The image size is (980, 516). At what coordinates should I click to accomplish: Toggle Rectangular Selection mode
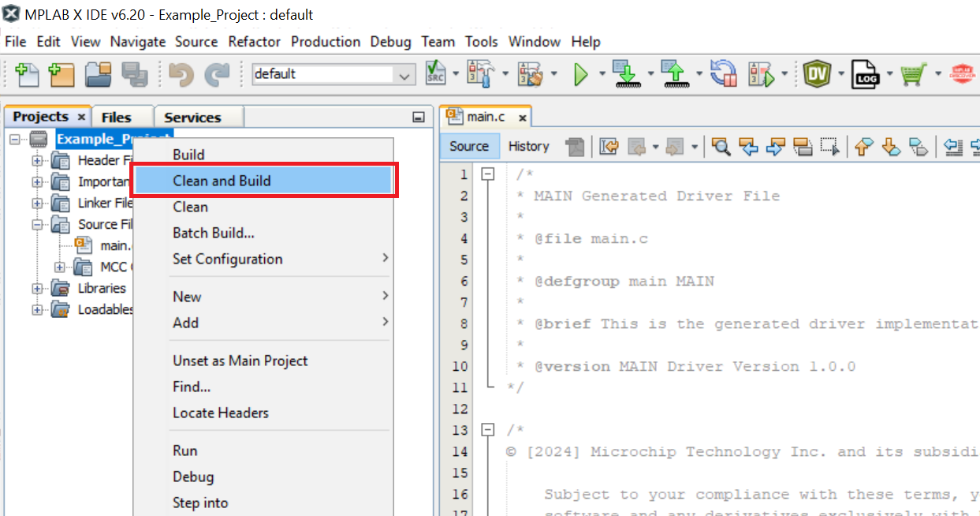829,146
